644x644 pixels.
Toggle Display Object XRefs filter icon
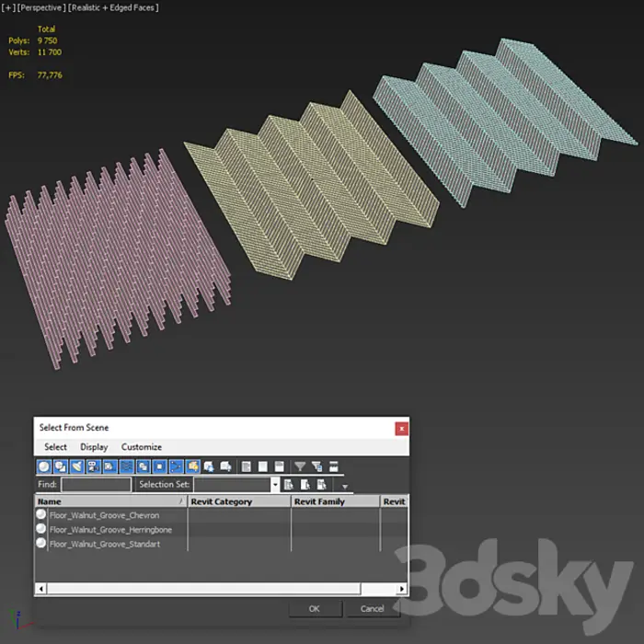click(x=159, y=466)
